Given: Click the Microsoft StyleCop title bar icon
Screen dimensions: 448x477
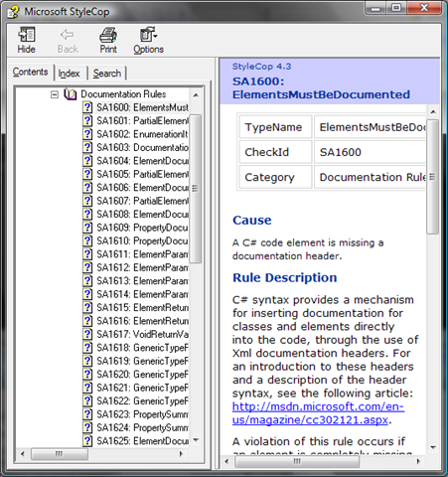Looking at the screenshot, I should [x=14, y=12].
